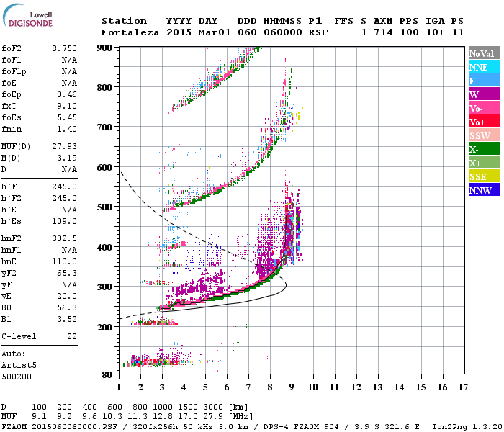Viewport: 504px width, 432px height.
Task: Click the AXN value 714
Action: click(x=383, y=32)
